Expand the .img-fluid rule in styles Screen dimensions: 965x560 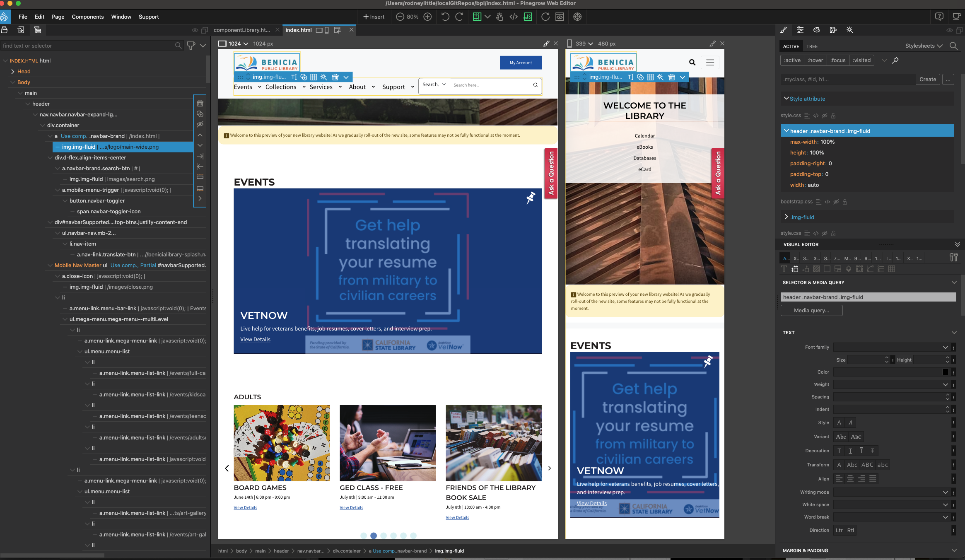(786, 217)
